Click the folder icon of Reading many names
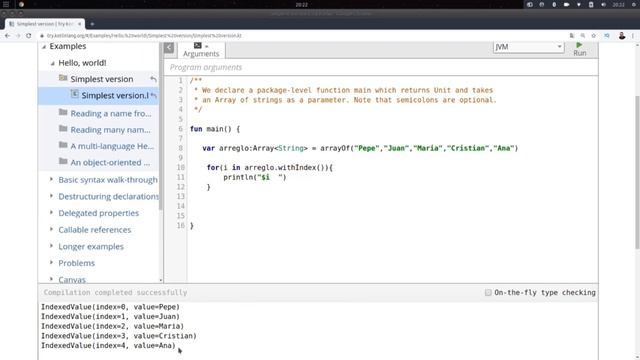The image size is (640, 360). (63, 129)
